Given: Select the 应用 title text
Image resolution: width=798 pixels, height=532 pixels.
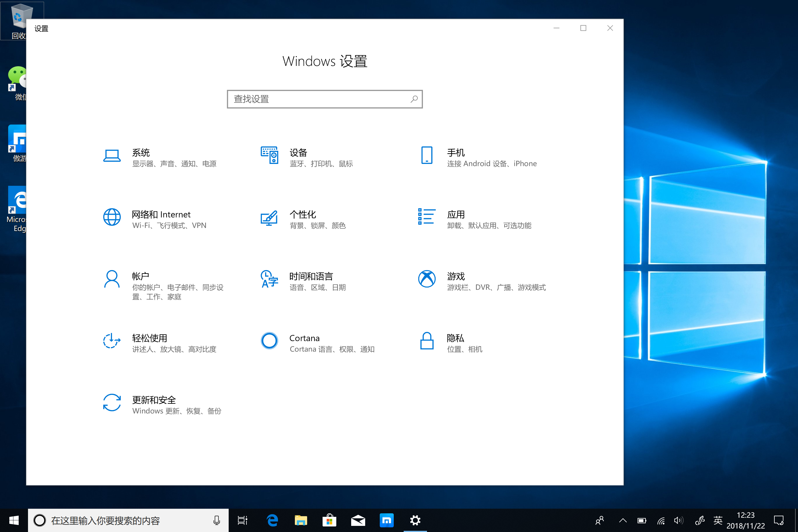Looking at the screenshot, I should click(x=456, y=214).
